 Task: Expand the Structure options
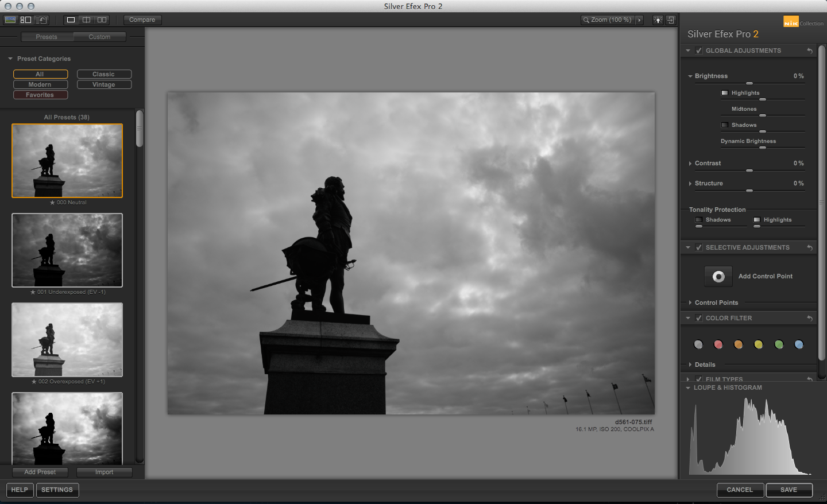coord(690,184)
